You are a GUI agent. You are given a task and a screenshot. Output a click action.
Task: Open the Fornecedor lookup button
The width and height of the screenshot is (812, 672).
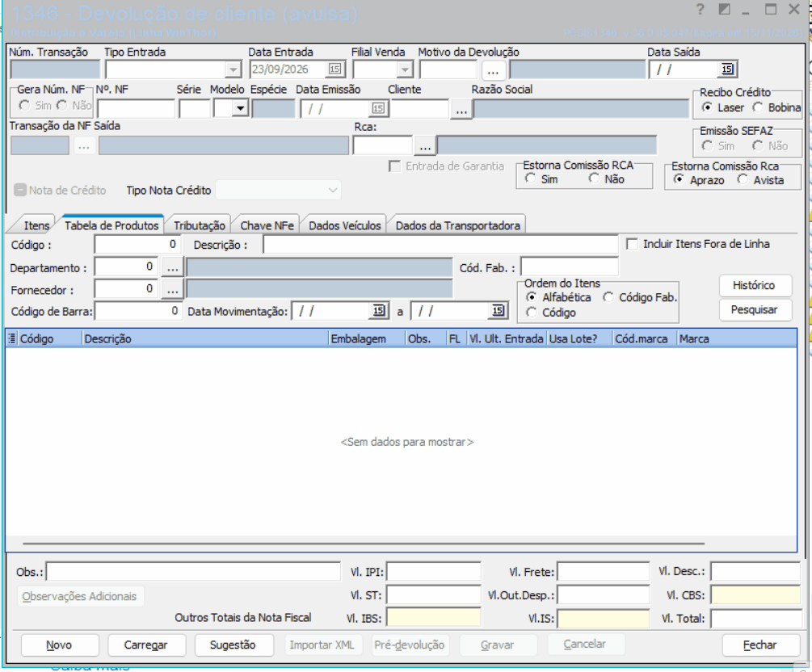[172, 290]
